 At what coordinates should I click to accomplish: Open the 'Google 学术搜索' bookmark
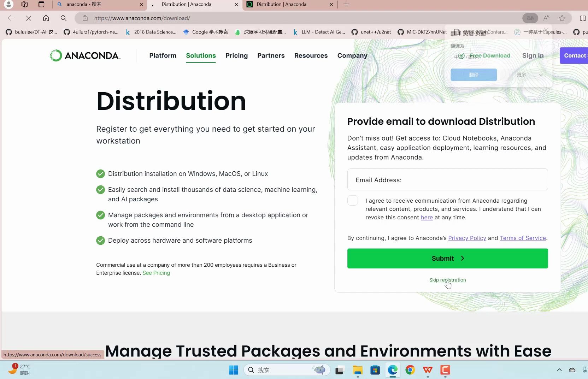coord(206,32)
